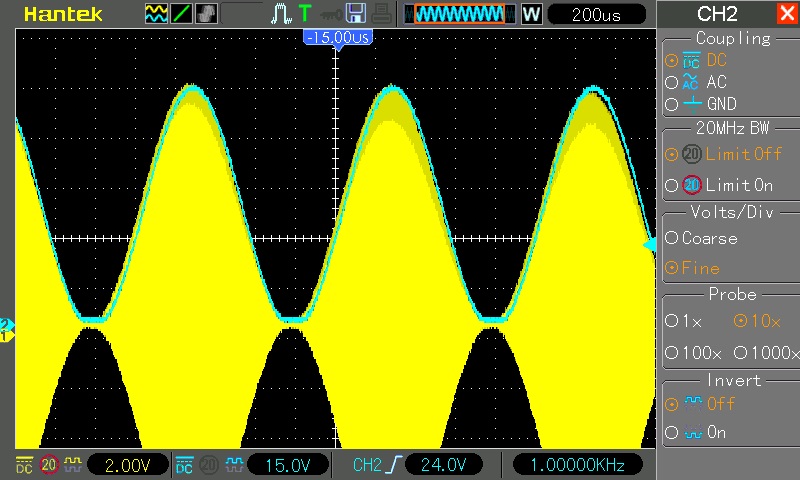Click the waveform display mode icon
Viewport: 800px width, 480px height.
[156, 14]
